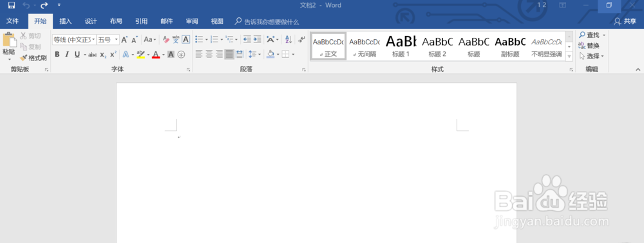Viewport: 644px width, 243px height.
Task: Apply the 副标题 subtitle style
Action: (x=510, y=46)
